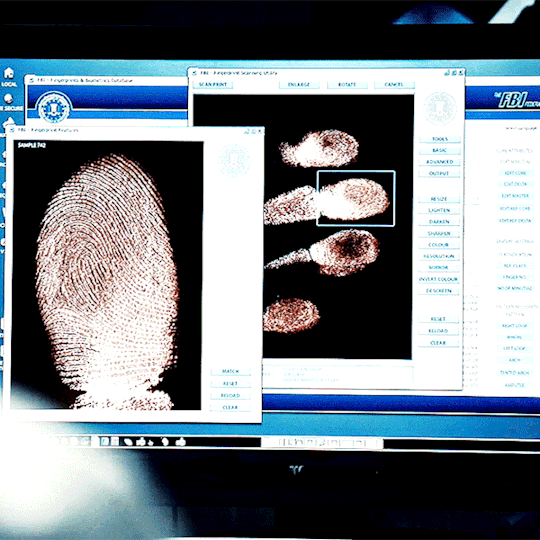This screenshot has width=540, height=540.
Task: Click CLEAR in the Scanning Utility window
Action: [438, 343]
